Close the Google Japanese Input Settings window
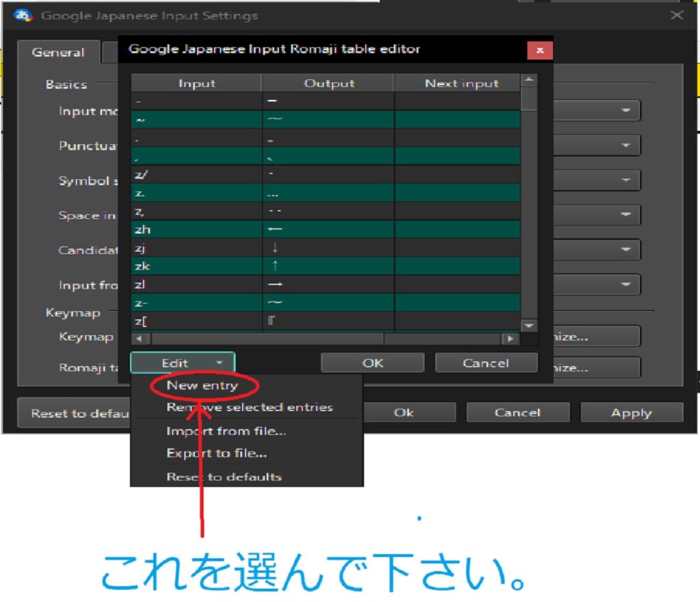Viewport: 700px width, 602px height. 677,15
